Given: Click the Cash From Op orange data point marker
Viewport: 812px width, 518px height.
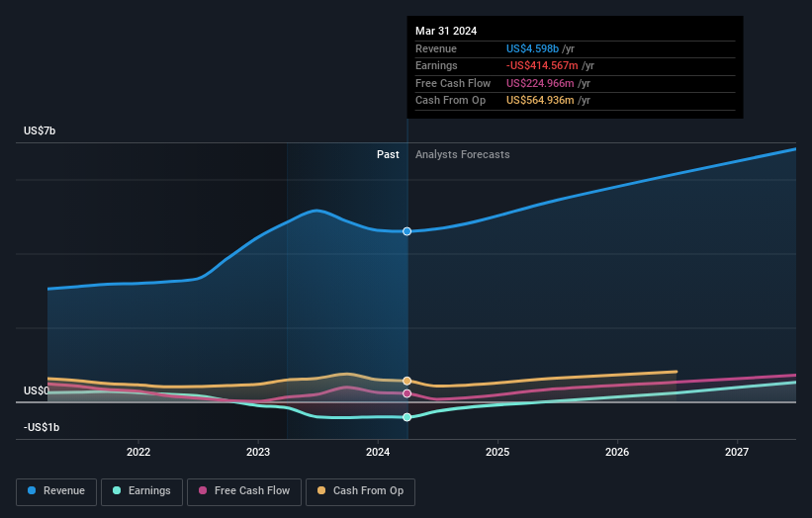Looking at the screenshot, I should tap(407, 381).
